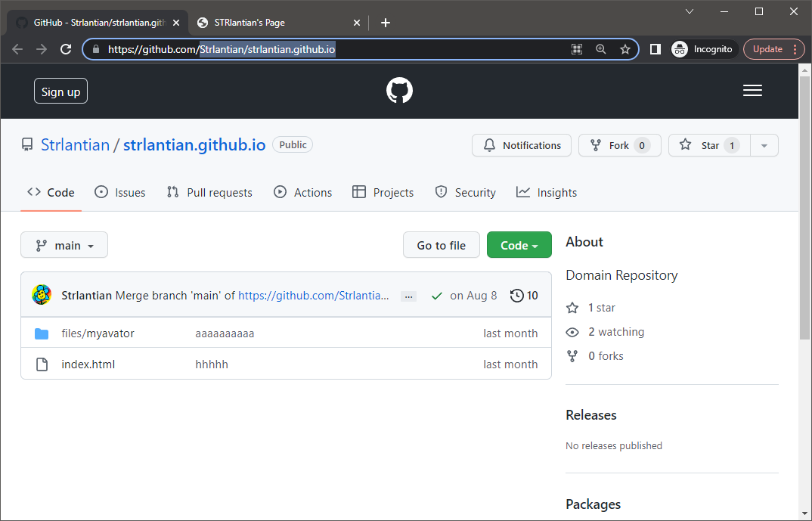
Task: Go forward using the browser forward arrow
Action: [42, 49]
